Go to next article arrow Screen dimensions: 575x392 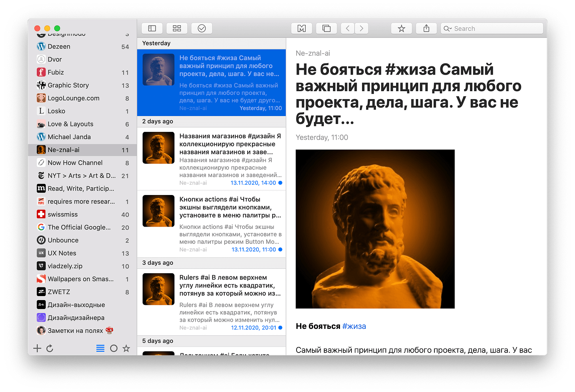pos(361,28)
